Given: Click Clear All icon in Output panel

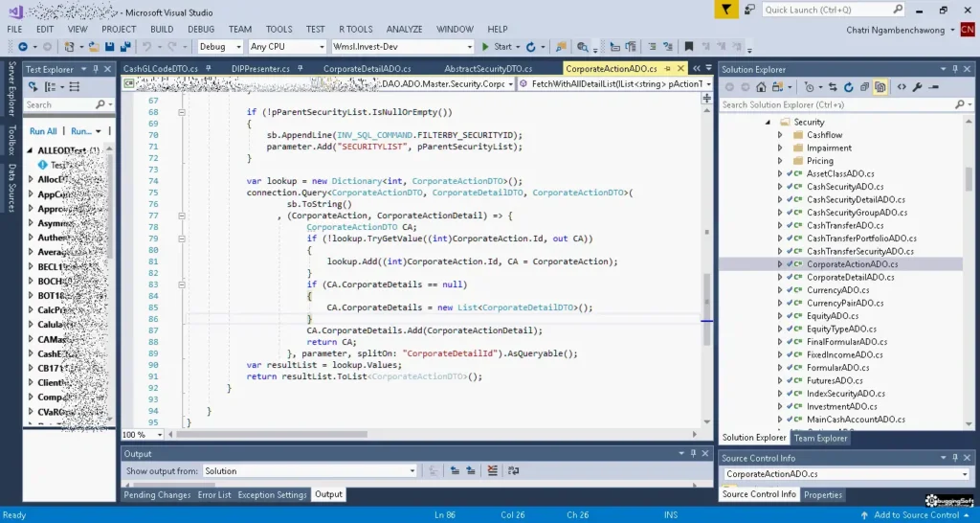Looking at the screenshot, I should pyautogui.click(x=493, y=471).
